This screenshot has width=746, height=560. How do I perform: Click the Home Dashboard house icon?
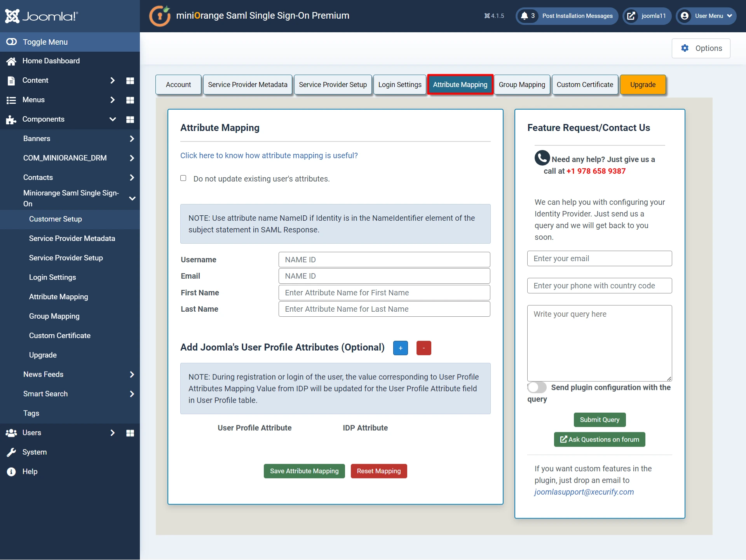[x=11, y=61]
